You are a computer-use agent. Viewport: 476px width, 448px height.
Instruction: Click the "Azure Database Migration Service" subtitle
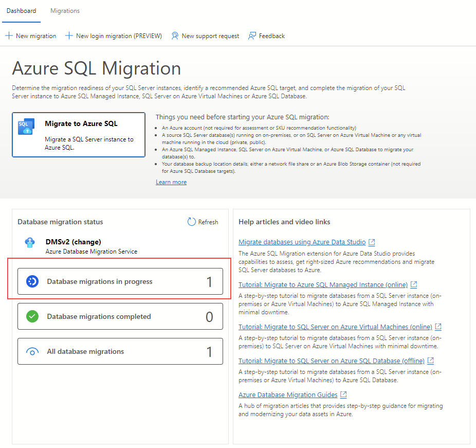pos(91,252)
